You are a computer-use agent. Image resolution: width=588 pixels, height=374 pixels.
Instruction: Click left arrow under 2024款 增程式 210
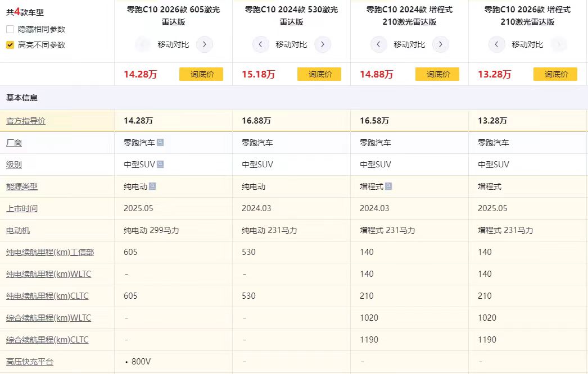tap(379, 44)
